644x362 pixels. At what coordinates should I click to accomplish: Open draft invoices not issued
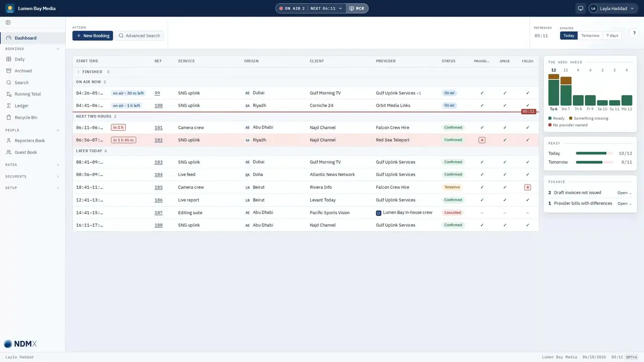point(624,193)
